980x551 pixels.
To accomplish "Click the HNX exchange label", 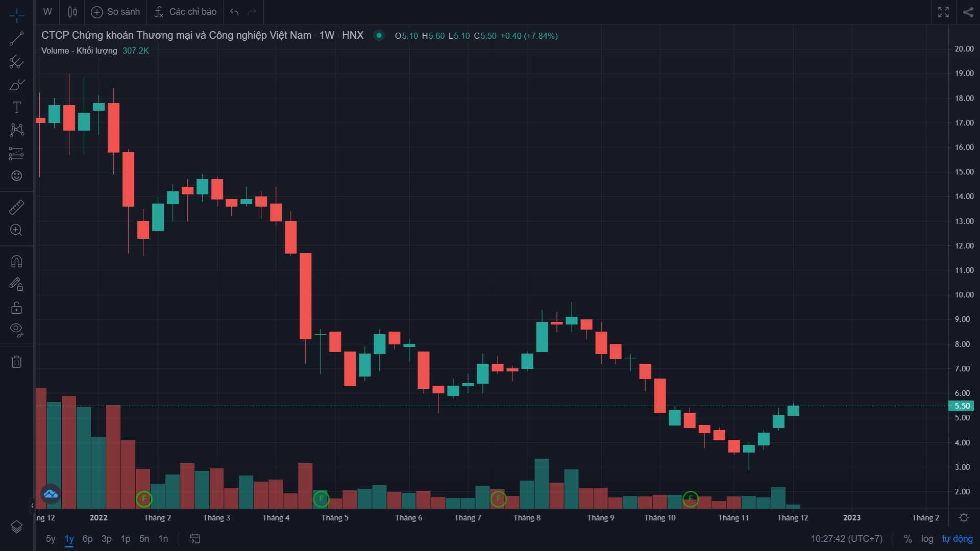I will coord(353,35).
